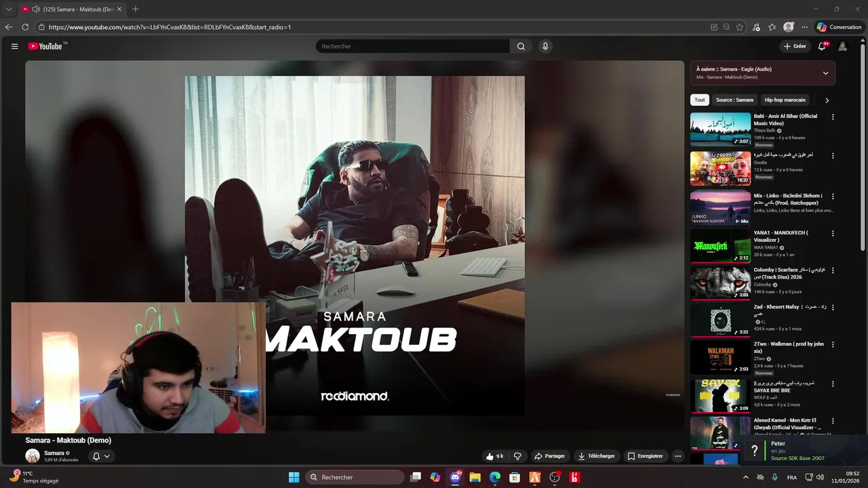Show hidden system tray icons
This screenshot has height=488, width=868.
tap(746, 477)
